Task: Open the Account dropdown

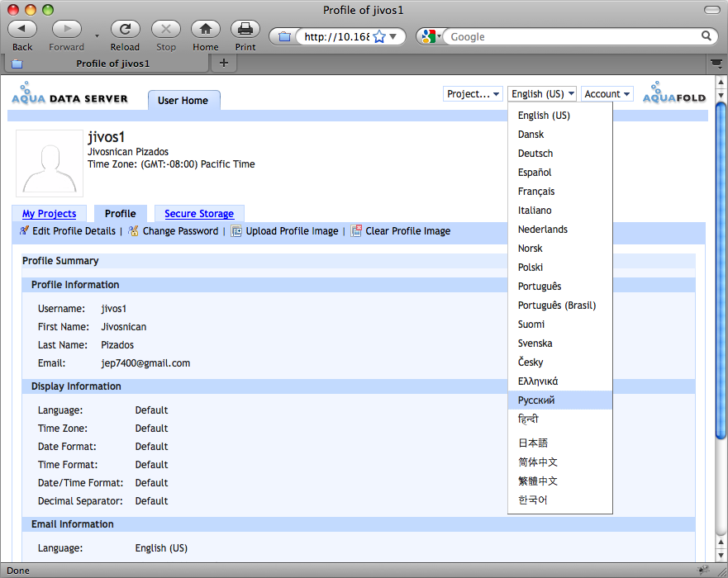Action: click(607, 93)
